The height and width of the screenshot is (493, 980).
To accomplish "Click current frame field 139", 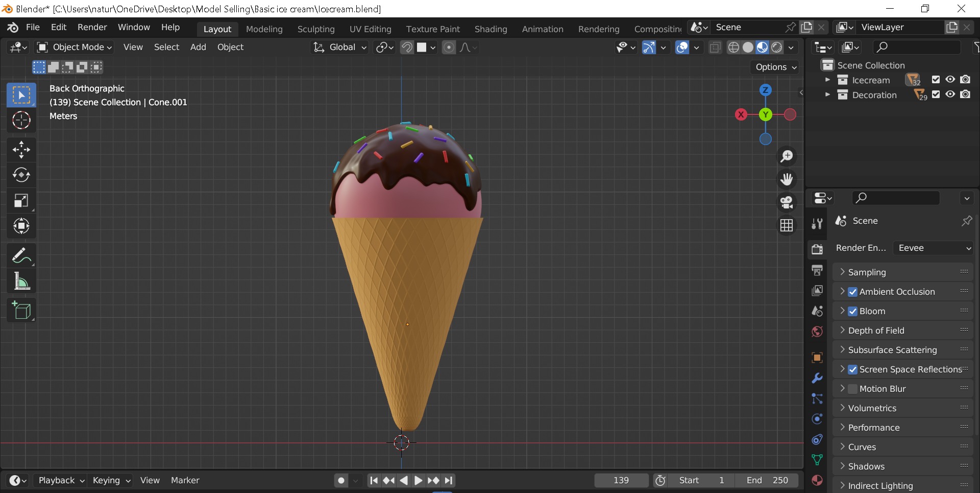I will click(621, 481).
